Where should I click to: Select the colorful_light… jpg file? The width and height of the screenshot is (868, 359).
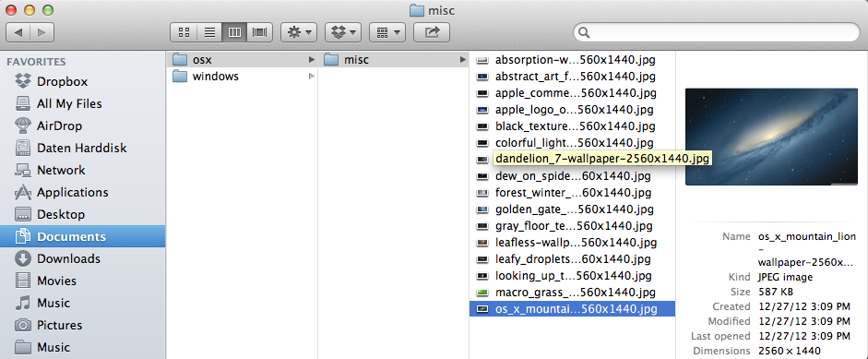(573, 142)
